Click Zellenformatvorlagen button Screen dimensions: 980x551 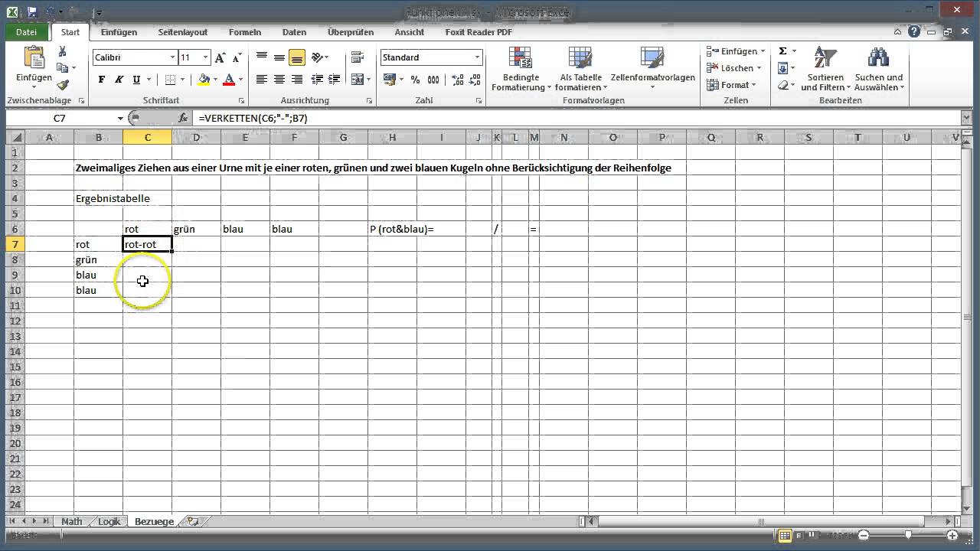[653, 69]
